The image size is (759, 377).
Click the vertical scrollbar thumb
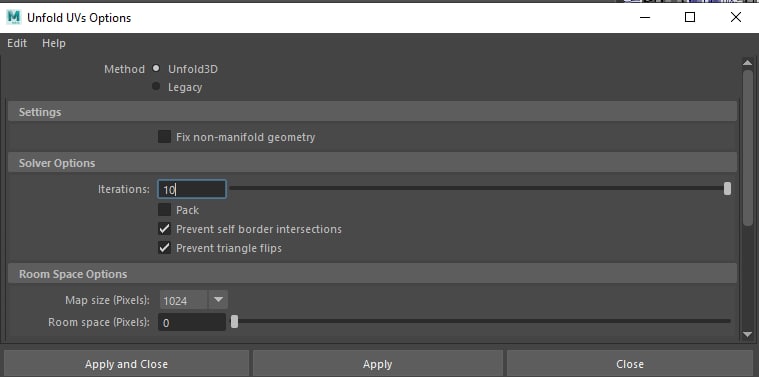[x=747, y=148]
